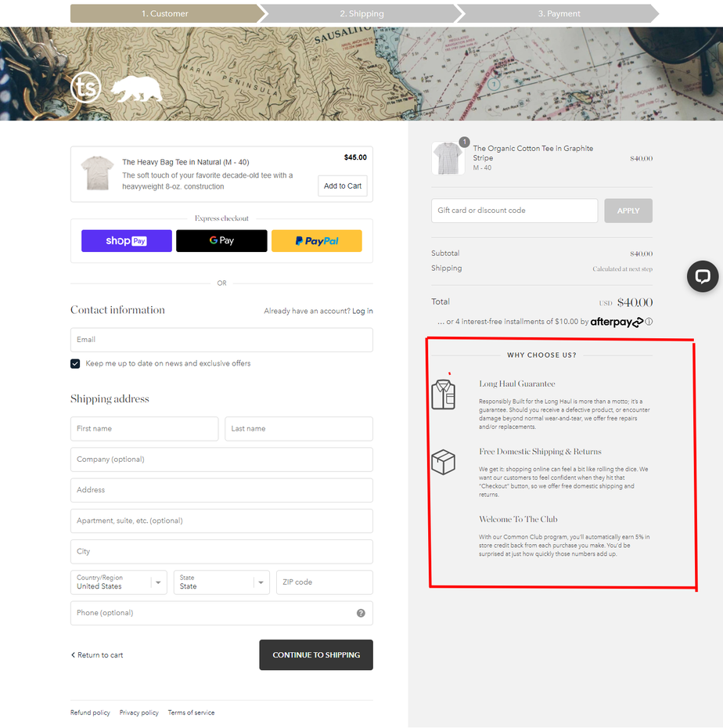This screenshot has width=723, height=728.
Task: Click the white bear logo
Action: click(x=137, y=88)
